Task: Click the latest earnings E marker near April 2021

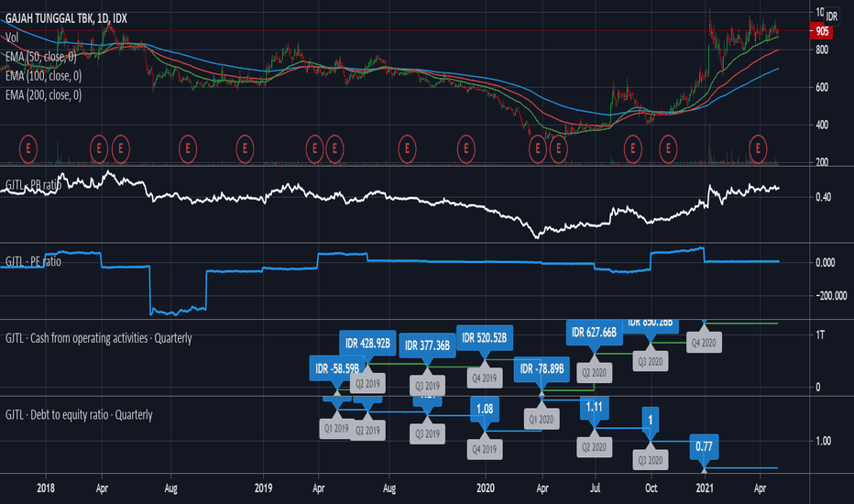Action: click(758, 148)
